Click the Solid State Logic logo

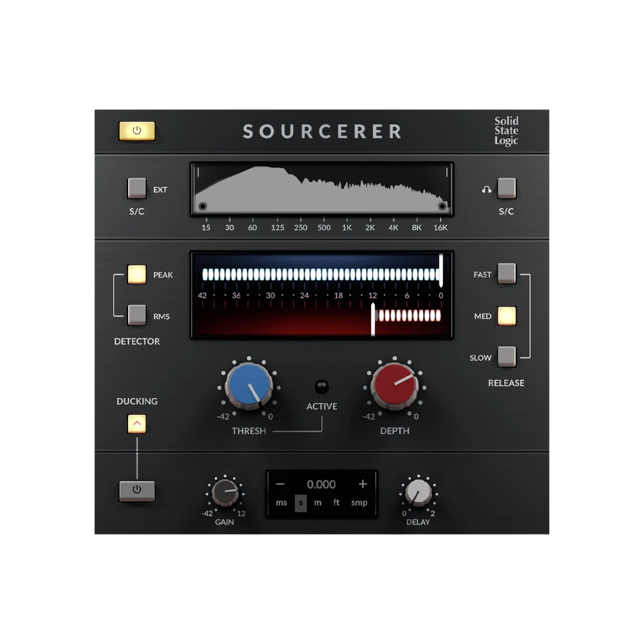point(506,131)
